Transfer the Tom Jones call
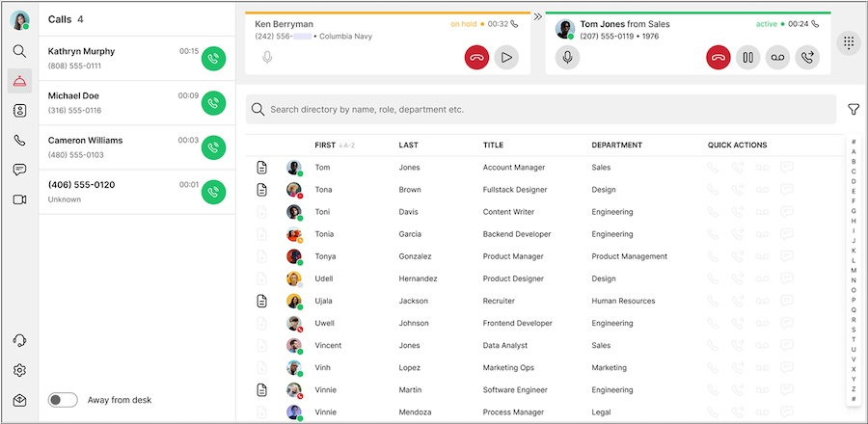 pos(807,58)
